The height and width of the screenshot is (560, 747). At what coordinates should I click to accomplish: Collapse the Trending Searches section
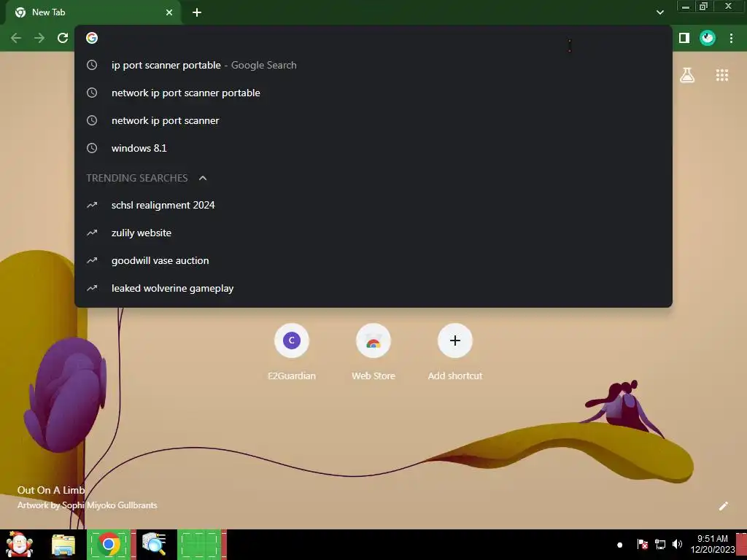click(203, 178)
